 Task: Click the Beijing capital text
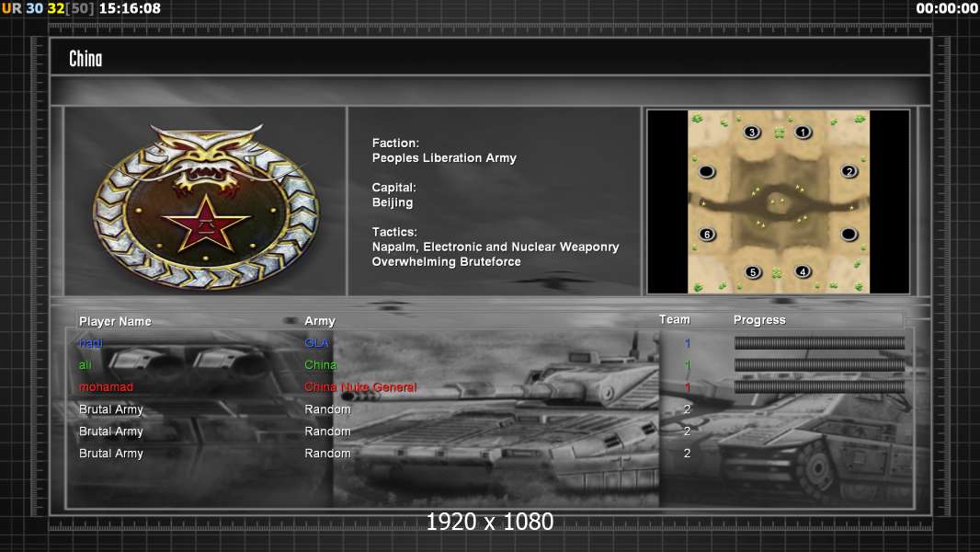coord(393,202)
